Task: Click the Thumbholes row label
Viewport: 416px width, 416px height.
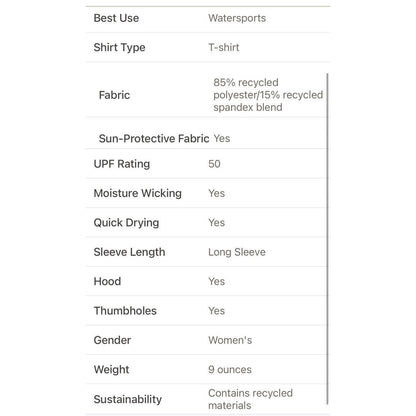Action: 125,311
